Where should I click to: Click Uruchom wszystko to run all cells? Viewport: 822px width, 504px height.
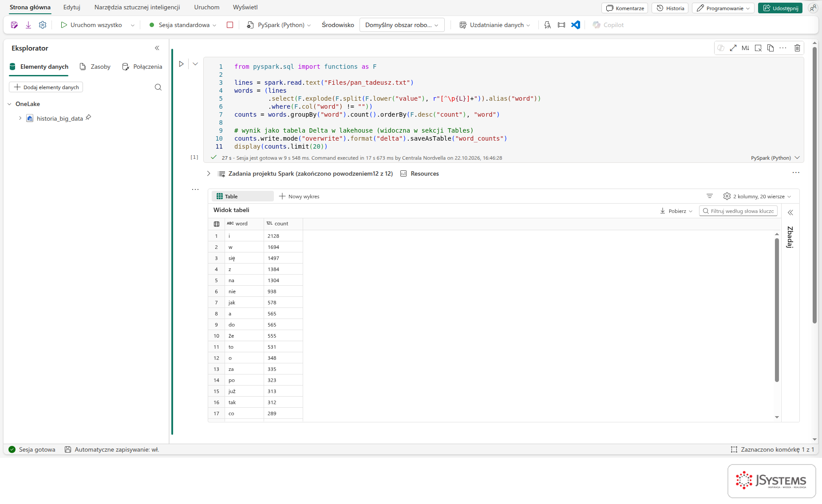pyautogui.click(x=91, y=25)
